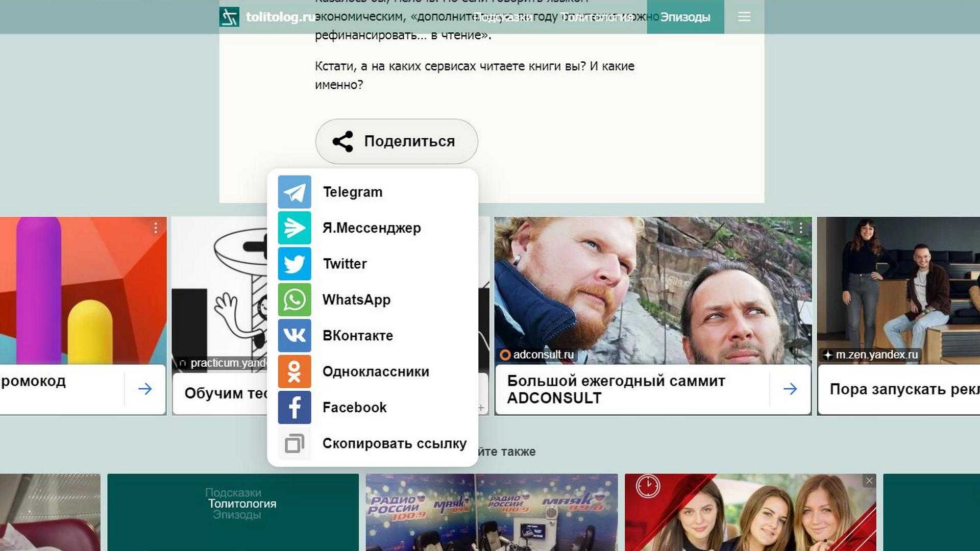Toggle the bottom banner close button
This screenshot has width=980, height=551.
(869, 481)
